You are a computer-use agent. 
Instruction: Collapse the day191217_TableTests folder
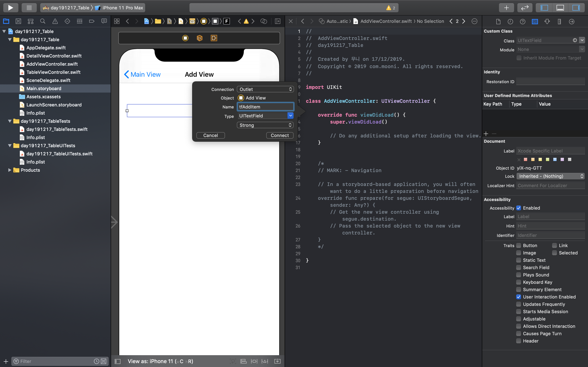click(x=10, y=121)
